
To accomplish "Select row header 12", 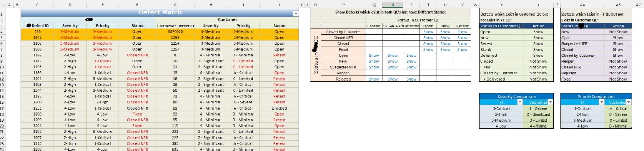I will point(2,79).
